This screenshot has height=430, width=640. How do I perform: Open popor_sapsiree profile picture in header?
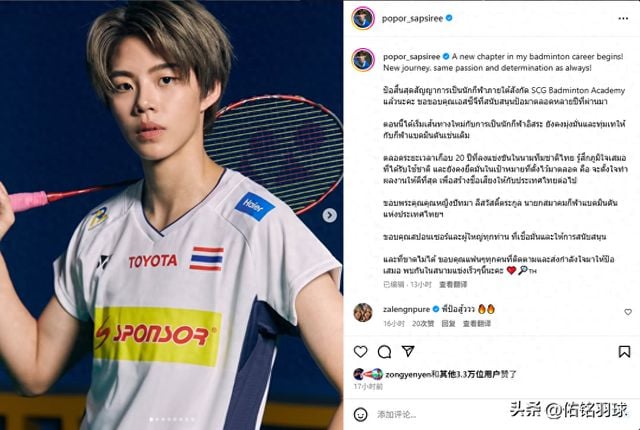pos(363,18)
